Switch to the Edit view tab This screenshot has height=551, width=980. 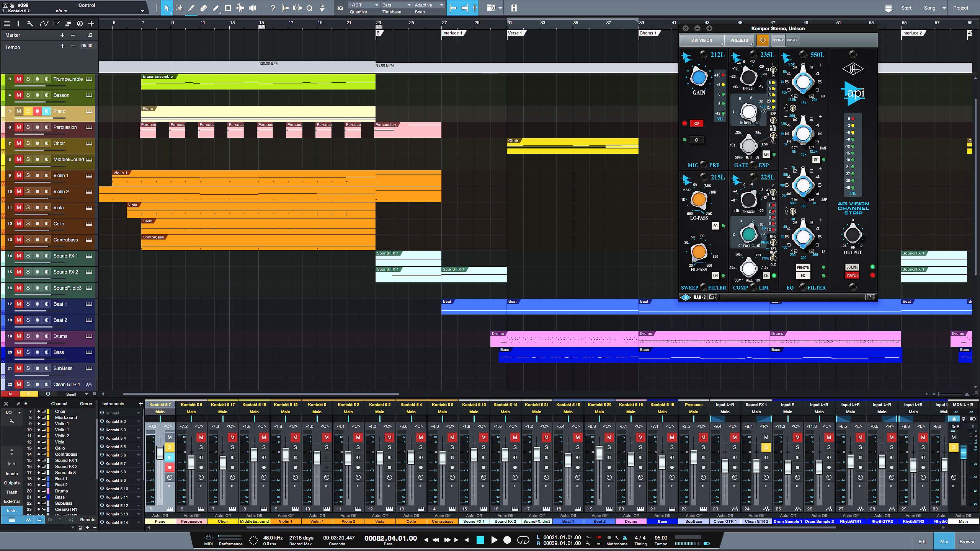point(923,541)
